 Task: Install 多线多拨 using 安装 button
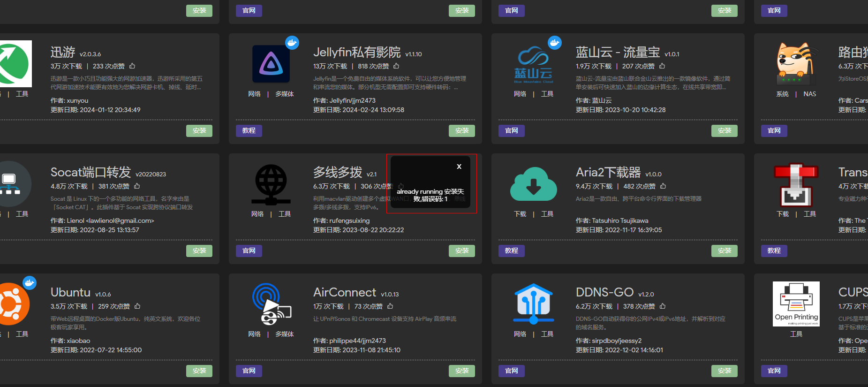tap(461, 251)
